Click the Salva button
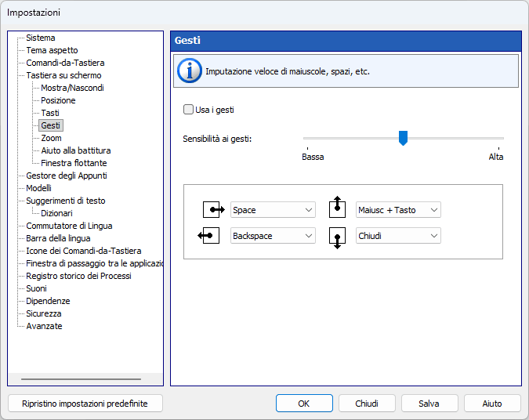 pos(429,404)
